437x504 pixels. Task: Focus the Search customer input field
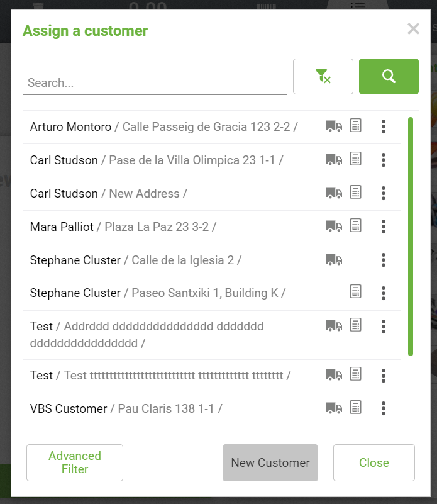pos(155,83)
